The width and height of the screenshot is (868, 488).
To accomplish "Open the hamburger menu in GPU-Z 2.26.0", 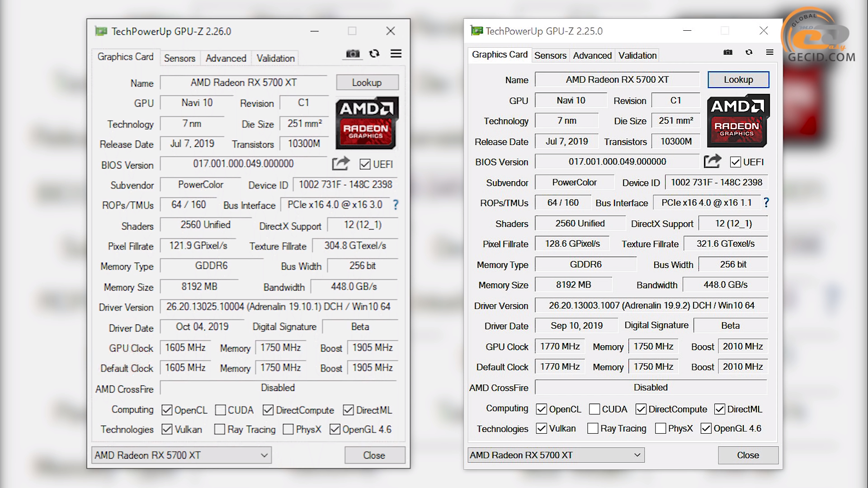I will tap(396, 54).
